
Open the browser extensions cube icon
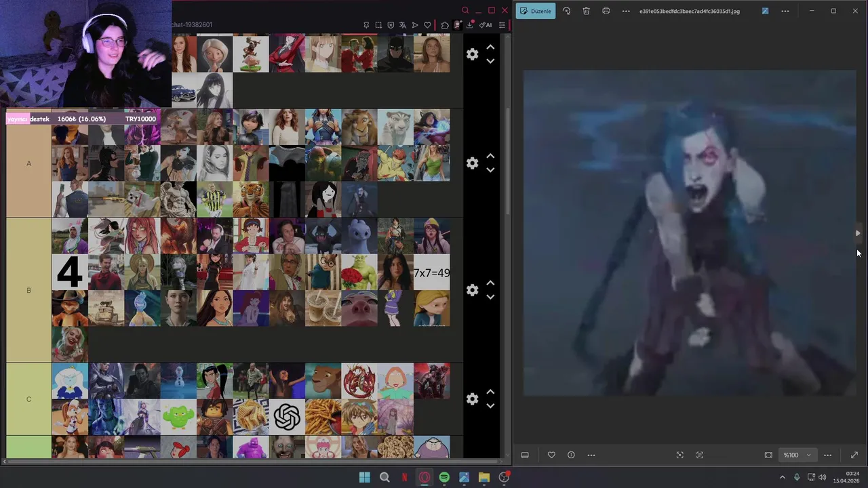pos(445,25)
